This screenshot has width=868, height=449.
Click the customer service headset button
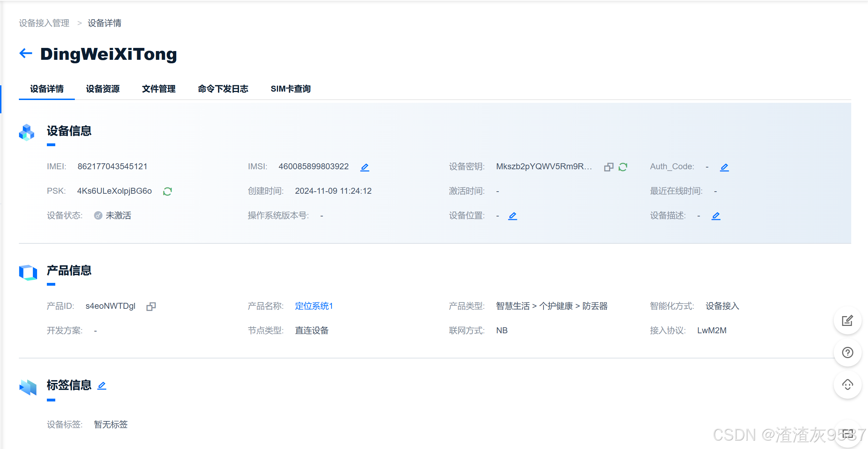coord(847,385)
